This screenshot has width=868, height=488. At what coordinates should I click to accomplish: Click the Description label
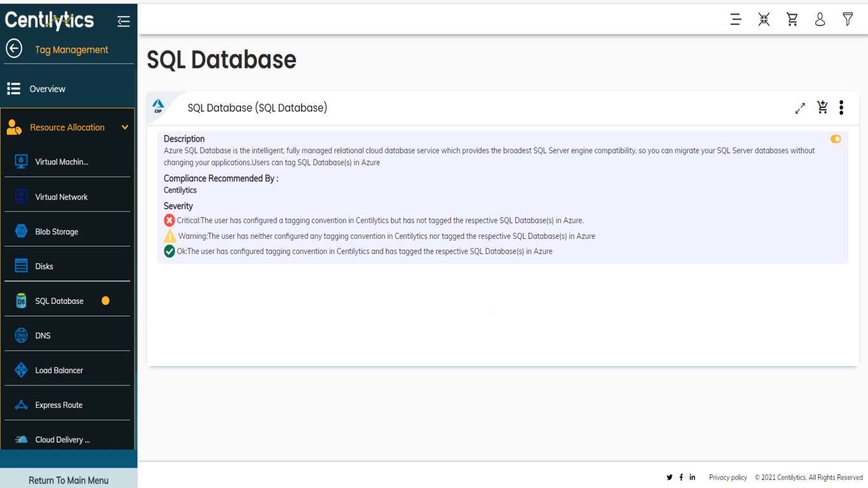[x=184, y=139]
